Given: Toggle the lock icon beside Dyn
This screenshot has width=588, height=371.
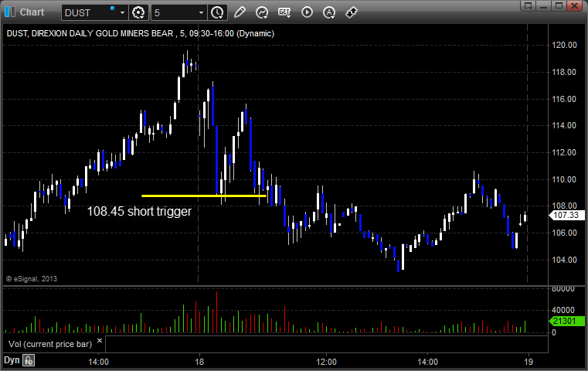Looking at the screenshot, I should pos(29,360).
